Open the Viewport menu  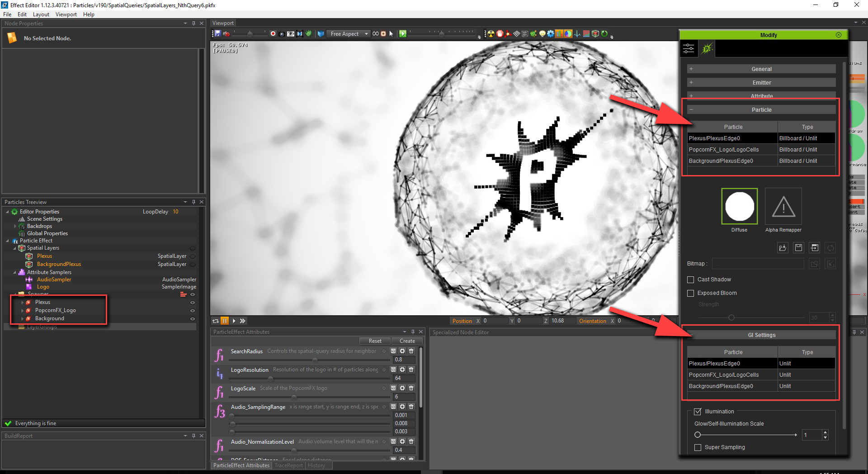point(66,14)
